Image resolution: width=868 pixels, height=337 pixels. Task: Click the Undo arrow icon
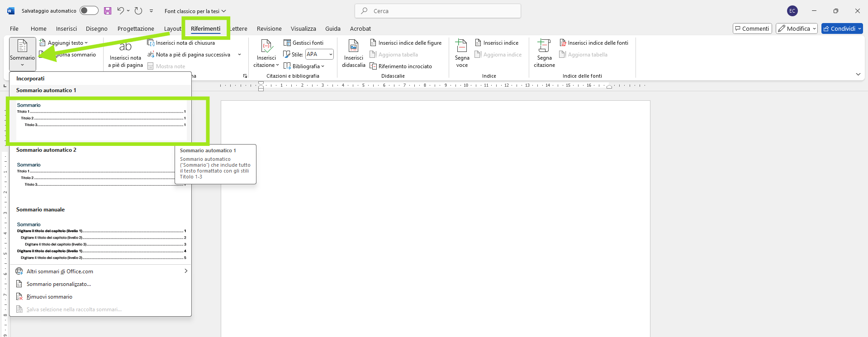[x=120, y=11]
